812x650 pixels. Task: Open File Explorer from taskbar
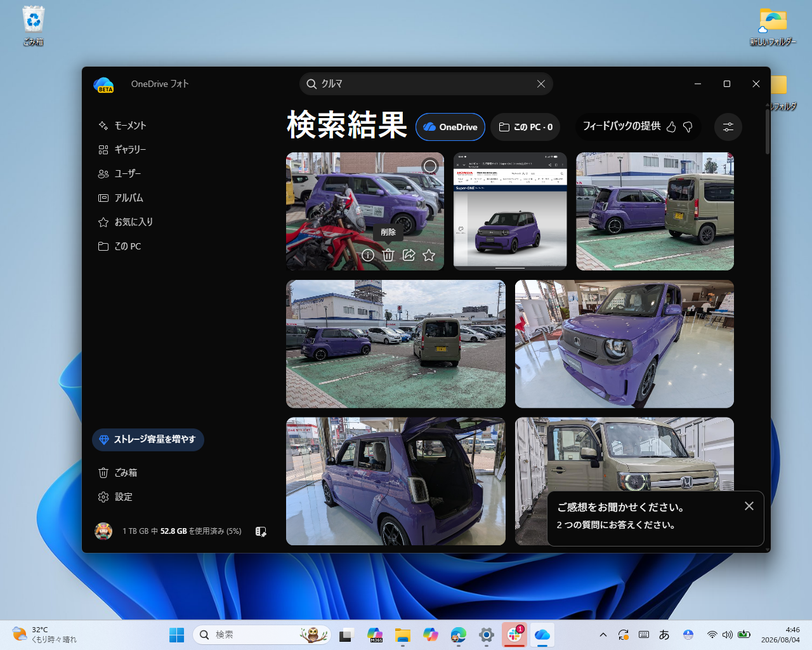tap(403, 635)
